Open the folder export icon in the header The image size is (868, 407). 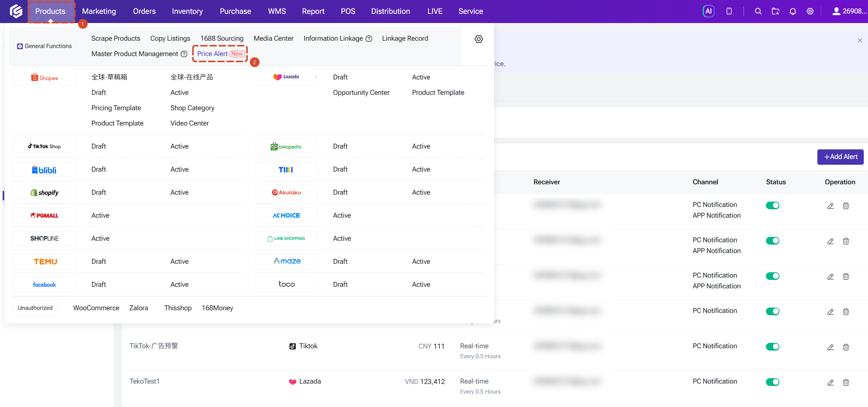(775, 11)
